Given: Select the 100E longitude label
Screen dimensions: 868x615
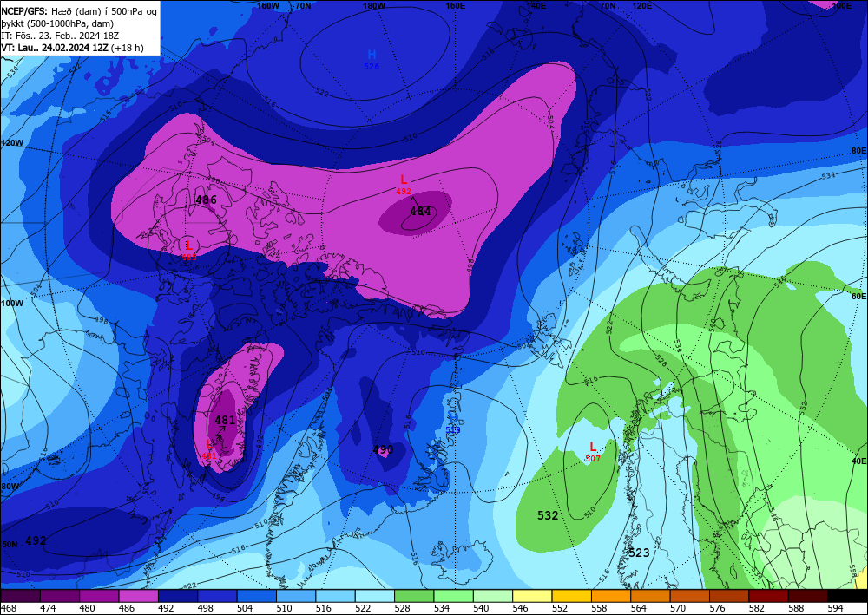Looking at the screenshot, I should [x=841, y=5].
